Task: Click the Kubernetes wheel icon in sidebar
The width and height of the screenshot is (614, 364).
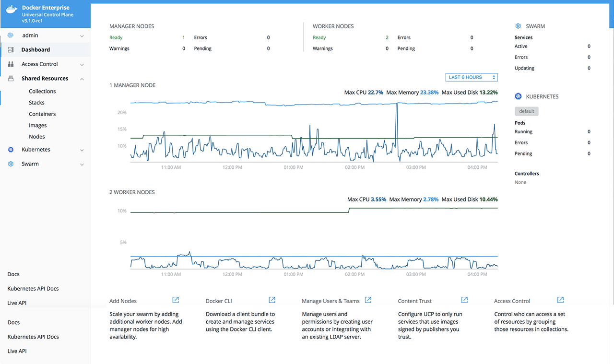Action: 11,150
